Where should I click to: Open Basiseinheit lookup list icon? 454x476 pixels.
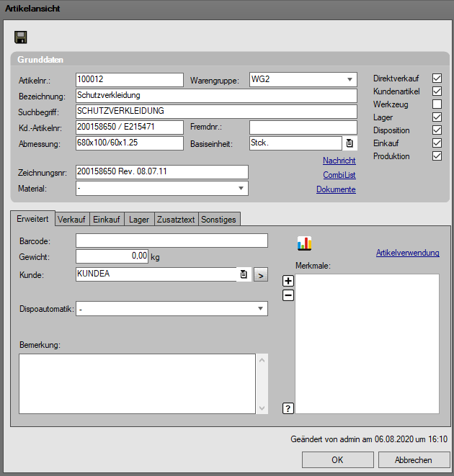coord(350,143)
